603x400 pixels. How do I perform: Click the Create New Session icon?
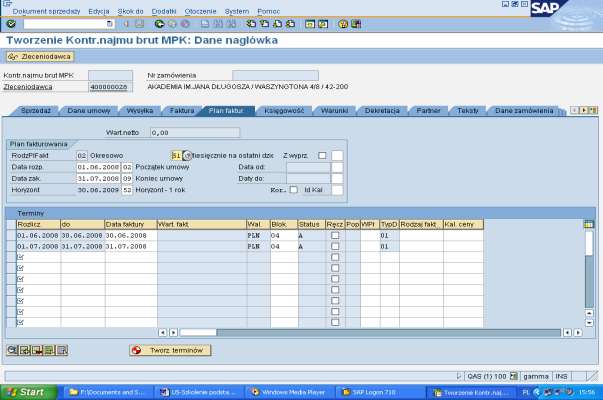point(310,24)
